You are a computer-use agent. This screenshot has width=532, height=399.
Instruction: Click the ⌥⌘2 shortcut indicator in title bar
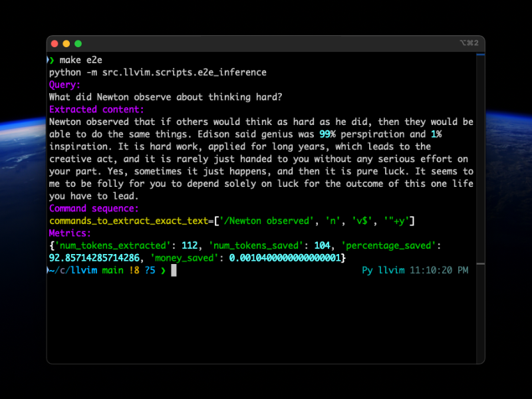tap(468, 43)
